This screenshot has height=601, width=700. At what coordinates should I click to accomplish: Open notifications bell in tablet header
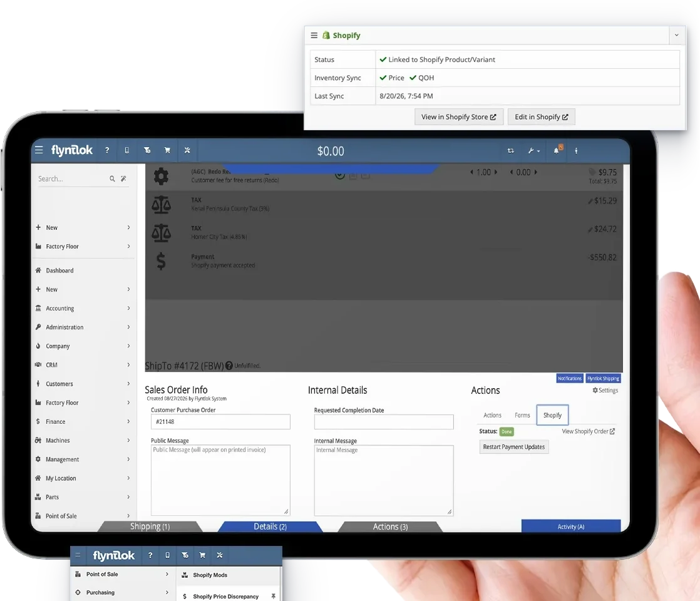[557, 150]
